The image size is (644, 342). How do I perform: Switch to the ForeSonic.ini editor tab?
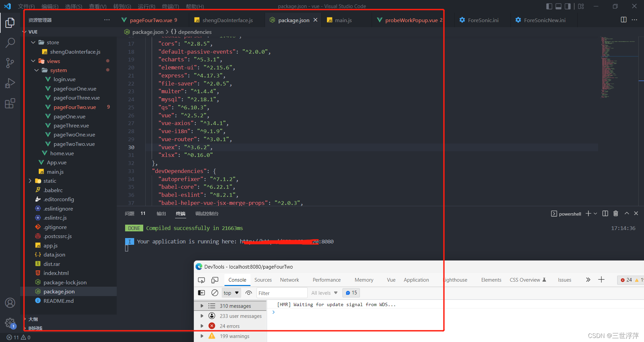click(482, 20)
